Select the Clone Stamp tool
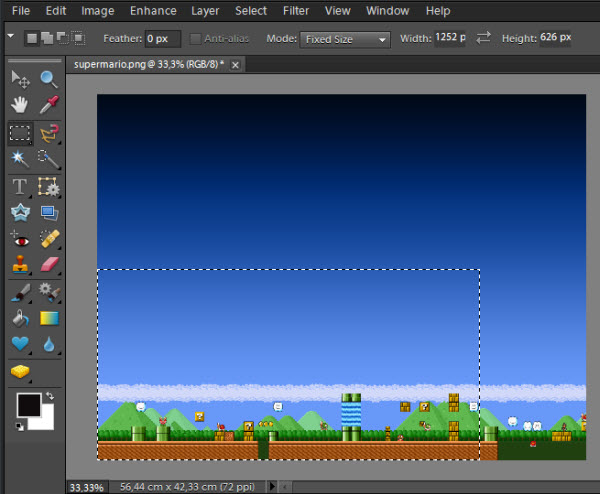 (x=20, y=265)
